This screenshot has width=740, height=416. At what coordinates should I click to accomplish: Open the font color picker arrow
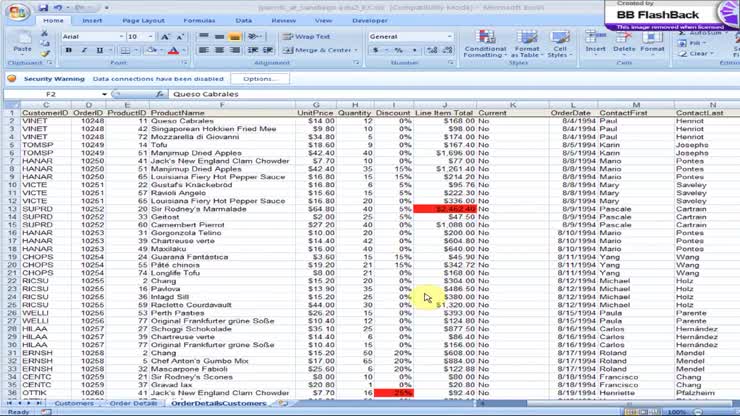click(x=184, y=50)
